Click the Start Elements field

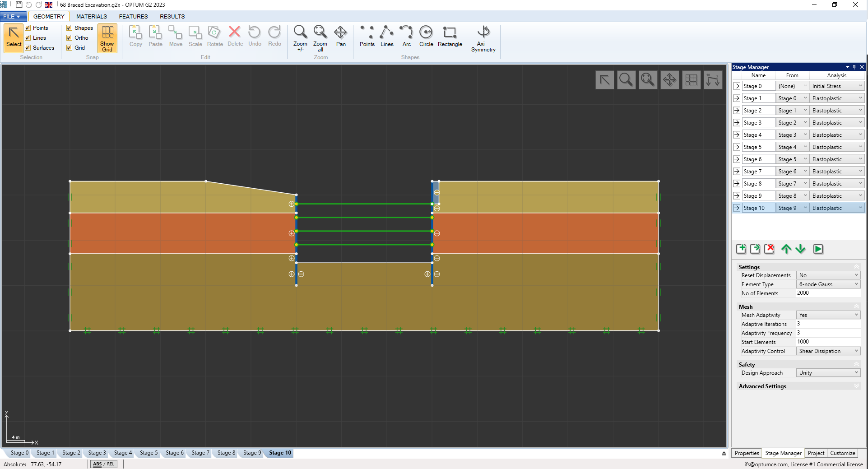[x=828, y=342]
